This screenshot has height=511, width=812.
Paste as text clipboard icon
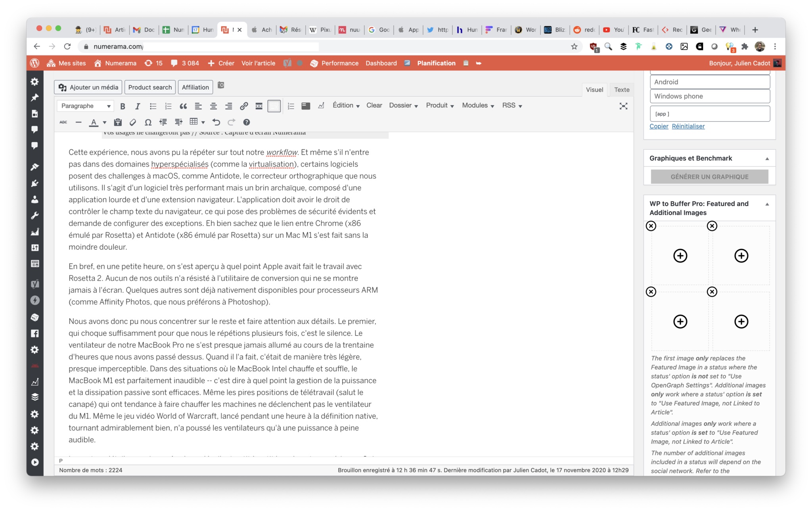click(118, 122)
